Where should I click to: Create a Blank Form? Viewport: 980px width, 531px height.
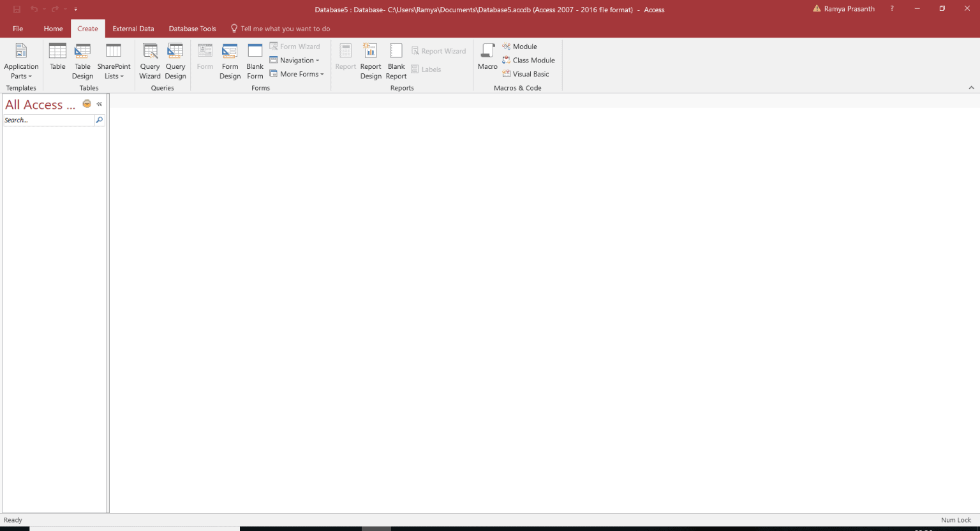coord(255,61)
